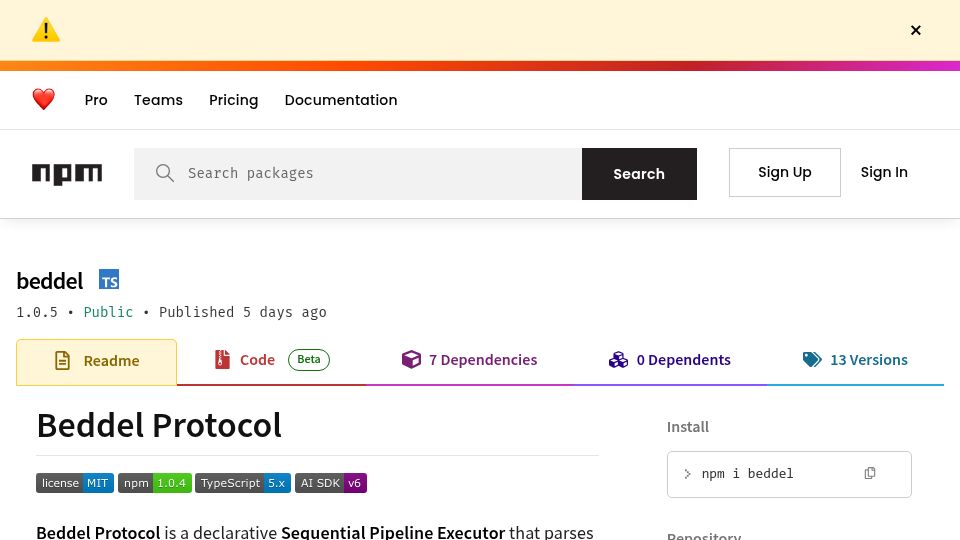Click the magnifying glass search icon
960x540 pixels.
coord(165,173)
